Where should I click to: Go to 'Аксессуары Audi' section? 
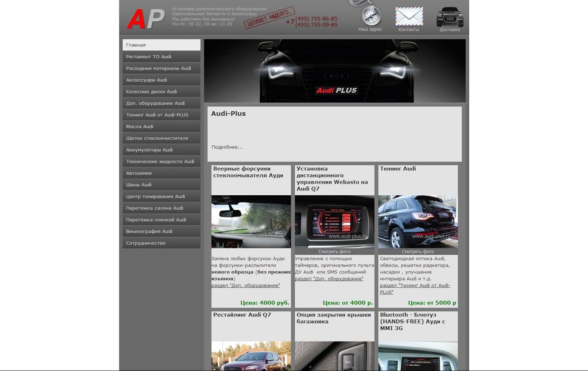pyautogui.click(x=162, y=80)
